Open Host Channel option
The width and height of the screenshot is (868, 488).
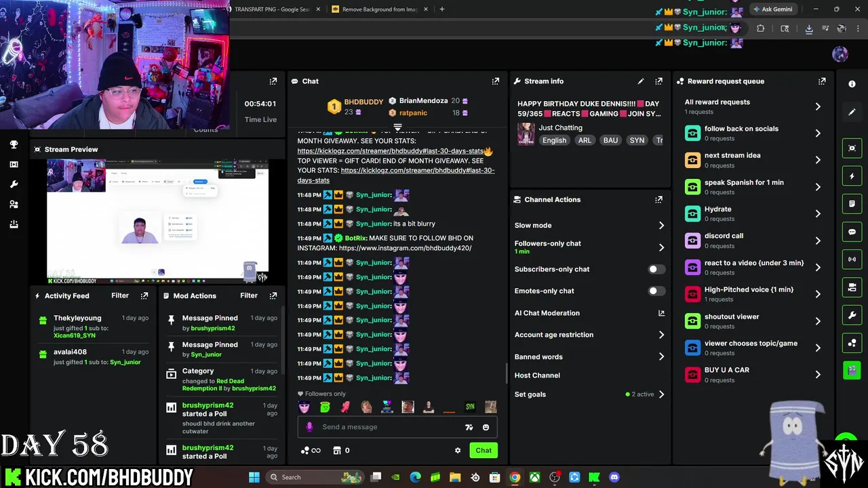[537, 375]
